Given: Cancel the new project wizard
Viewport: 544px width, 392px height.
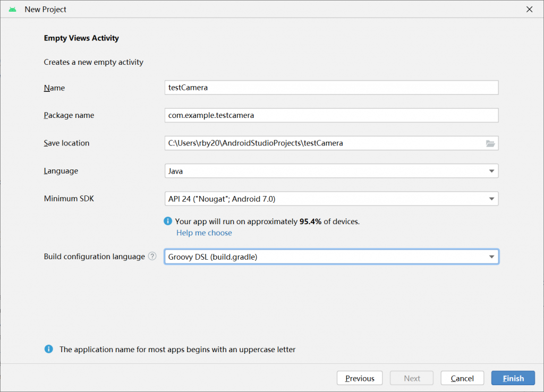Looking at the screenshot, I should (462, 378).
